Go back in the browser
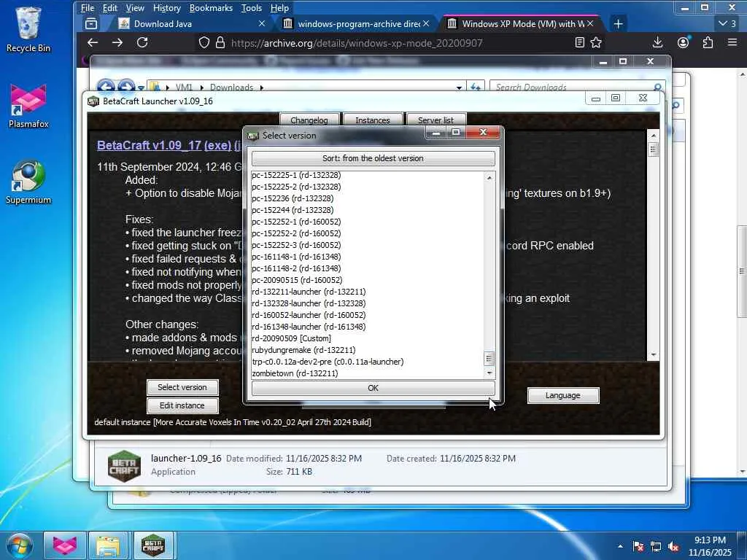Image resolution: width=747 pixels, height=560 pixels. (x=93, y=43)
